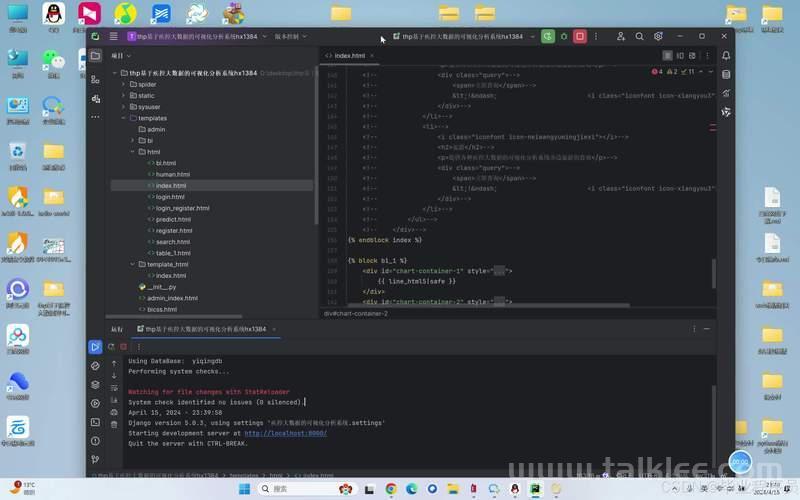Open the Project view selector dropdown

(x=121, y=56)
